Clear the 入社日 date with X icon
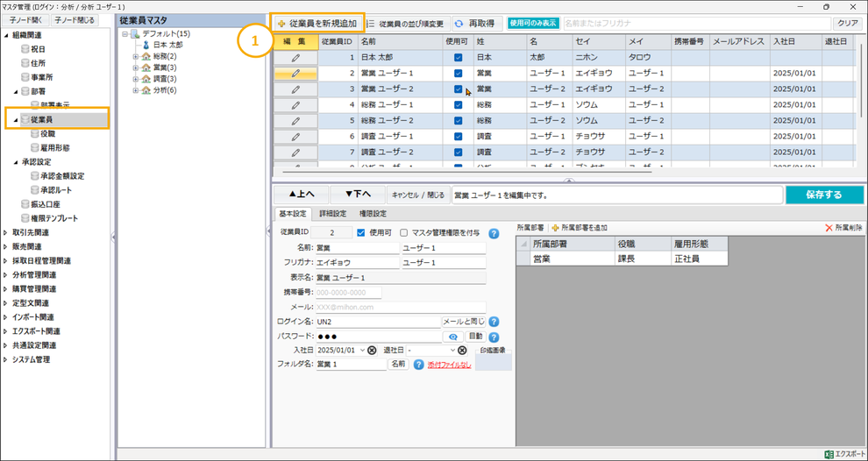This screenshot has height=461, width=868. click(372, 351)
